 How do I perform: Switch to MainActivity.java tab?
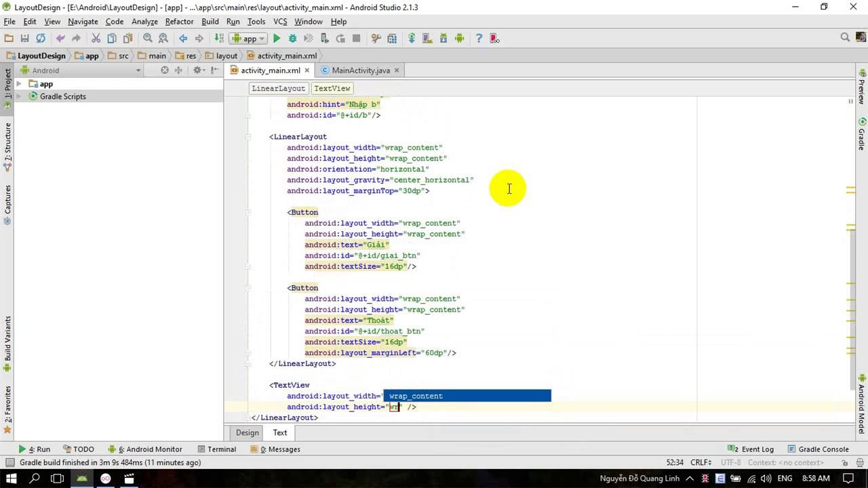pyautogui.click(x=360, y=70)
